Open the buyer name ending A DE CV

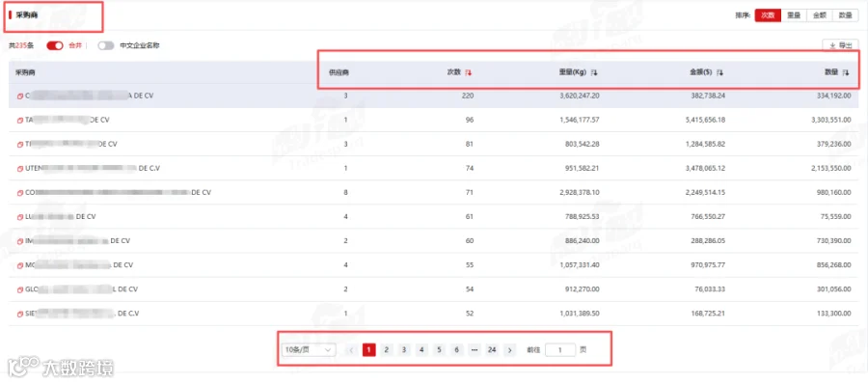point(90,96)
